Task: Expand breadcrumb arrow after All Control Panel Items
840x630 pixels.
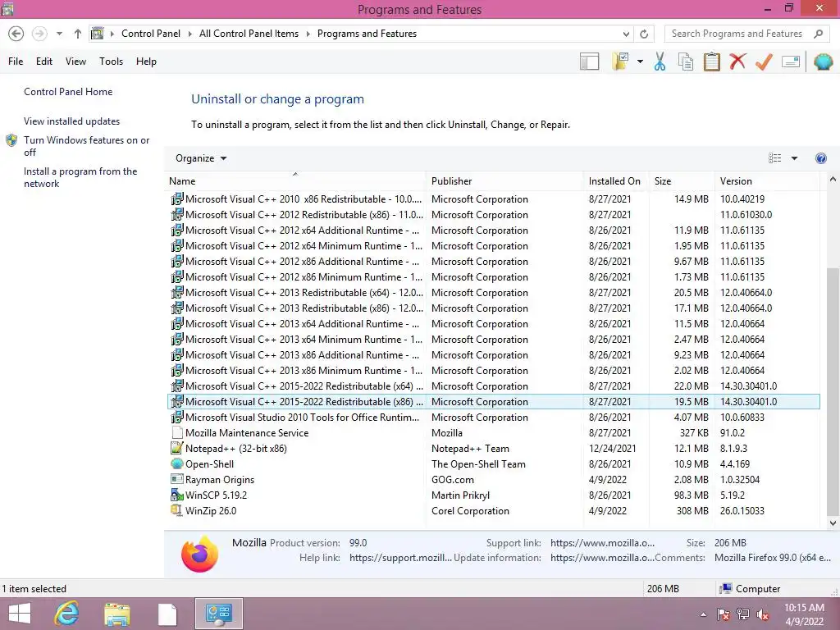Action: point(308,34)
